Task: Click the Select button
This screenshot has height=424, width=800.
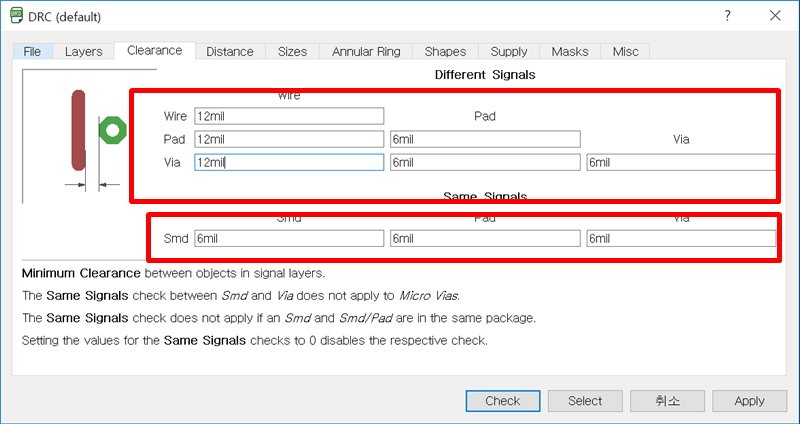Action: click(585, 401)
